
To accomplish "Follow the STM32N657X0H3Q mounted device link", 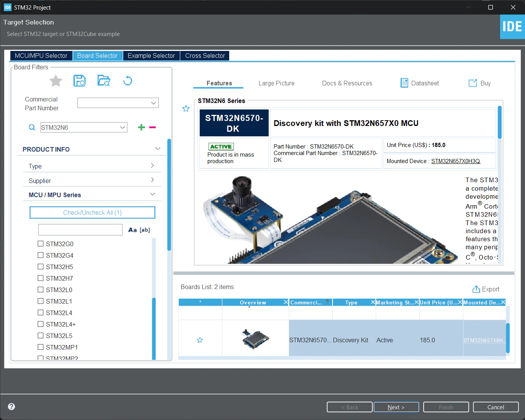I will [455, 161].
